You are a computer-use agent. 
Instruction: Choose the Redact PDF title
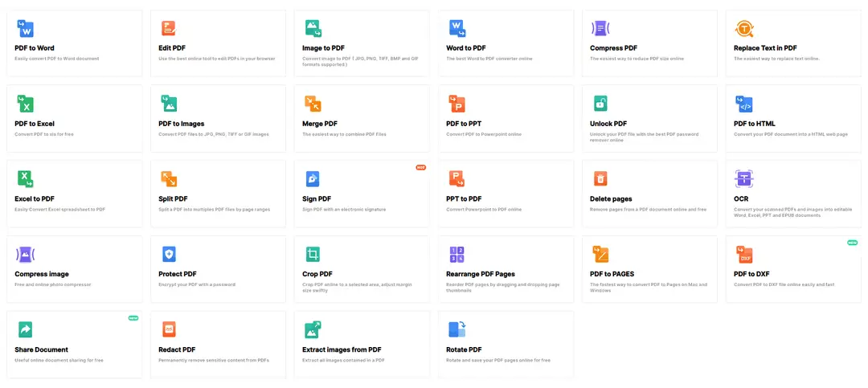177,349
